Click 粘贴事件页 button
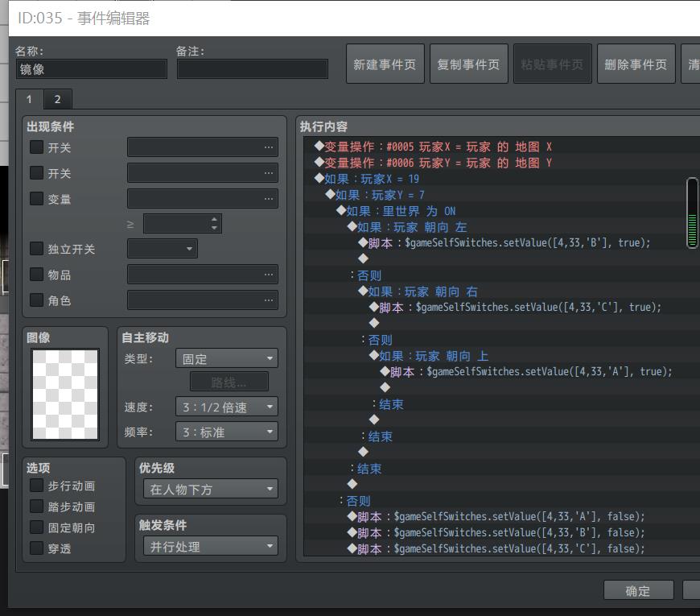The image size is (700, 616). pos(553,64)
